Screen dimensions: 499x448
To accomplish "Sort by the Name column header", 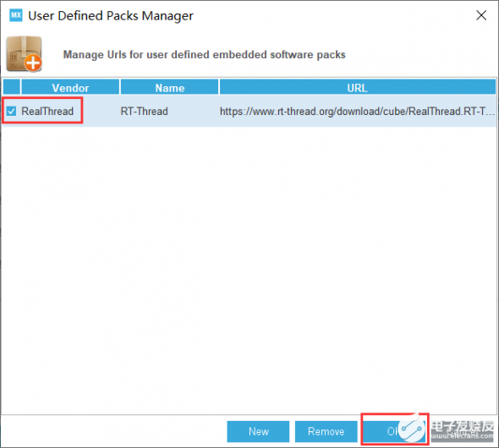I will 170,87.
